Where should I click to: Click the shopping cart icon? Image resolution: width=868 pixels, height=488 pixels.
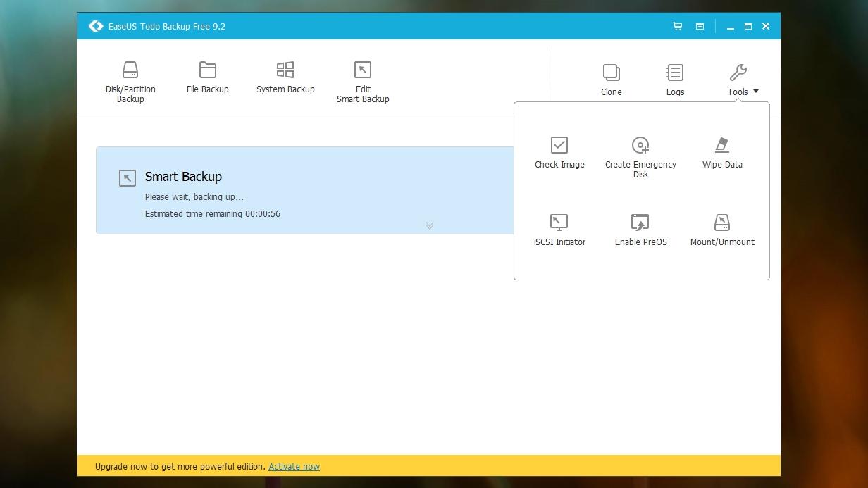pos(678,26)
